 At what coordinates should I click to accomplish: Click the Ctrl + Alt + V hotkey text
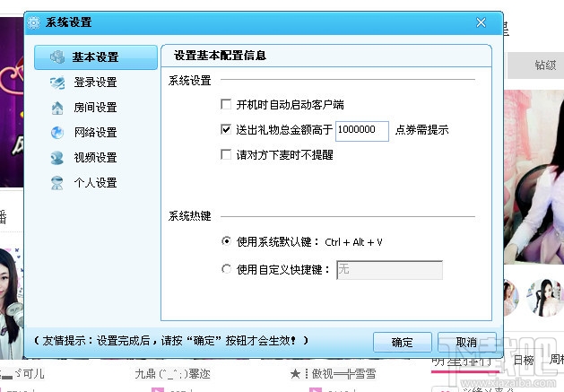pos(353,242)
